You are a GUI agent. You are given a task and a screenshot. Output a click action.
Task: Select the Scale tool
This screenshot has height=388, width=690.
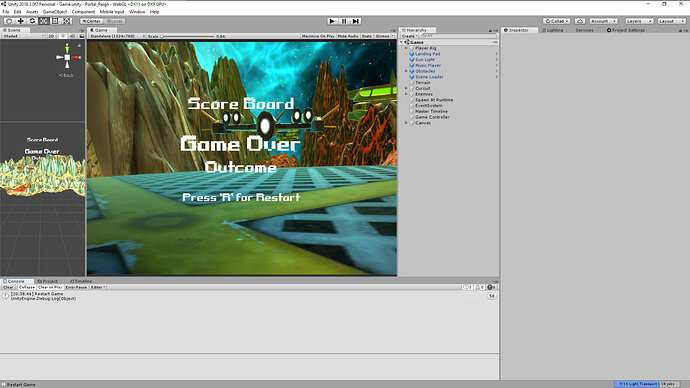click(x=44, y=21)
